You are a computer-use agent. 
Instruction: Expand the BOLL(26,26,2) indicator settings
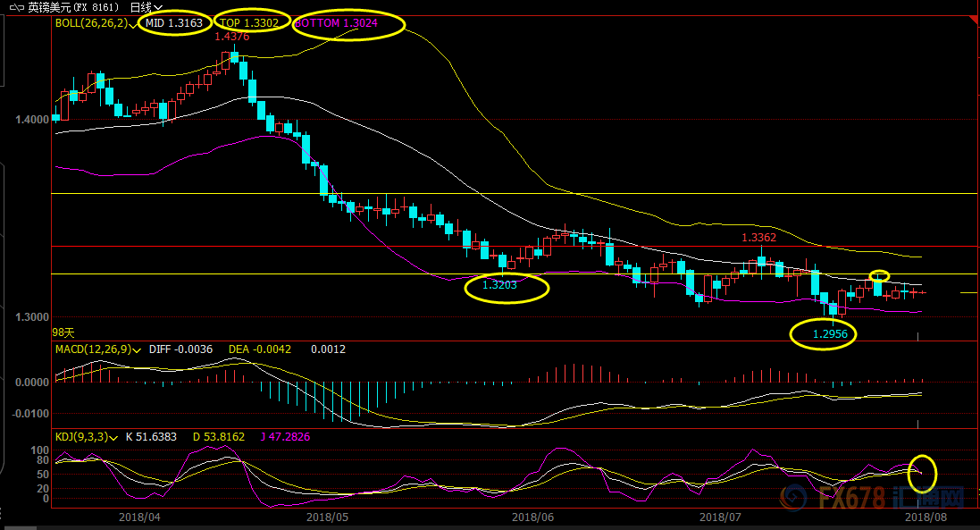(x=92, y=23)
